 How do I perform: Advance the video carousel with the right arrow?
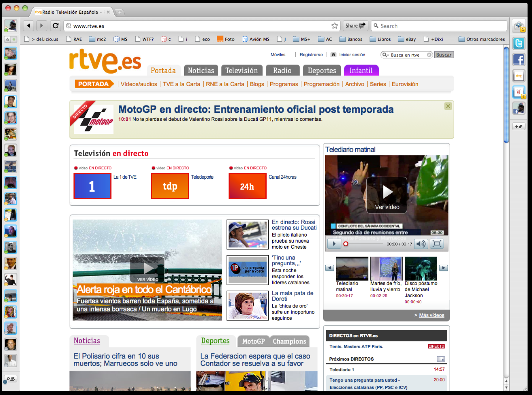click(443, 268)
